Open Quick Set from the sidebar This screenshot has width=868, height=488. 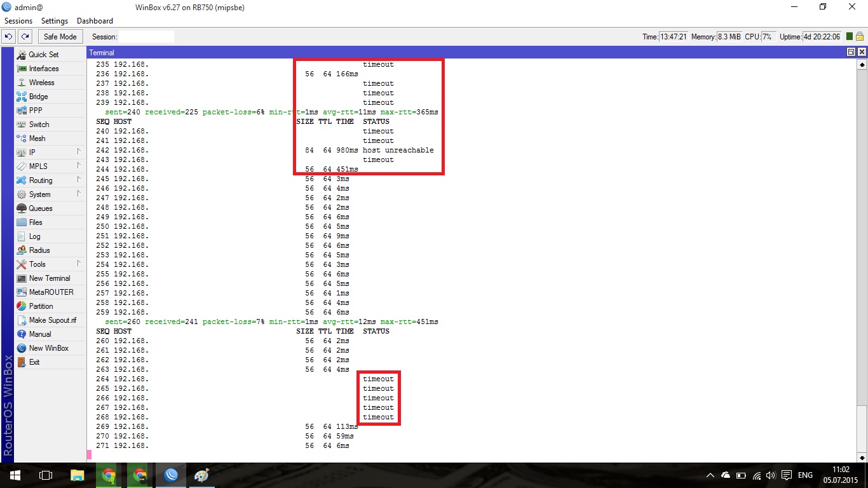pos(43,55)
